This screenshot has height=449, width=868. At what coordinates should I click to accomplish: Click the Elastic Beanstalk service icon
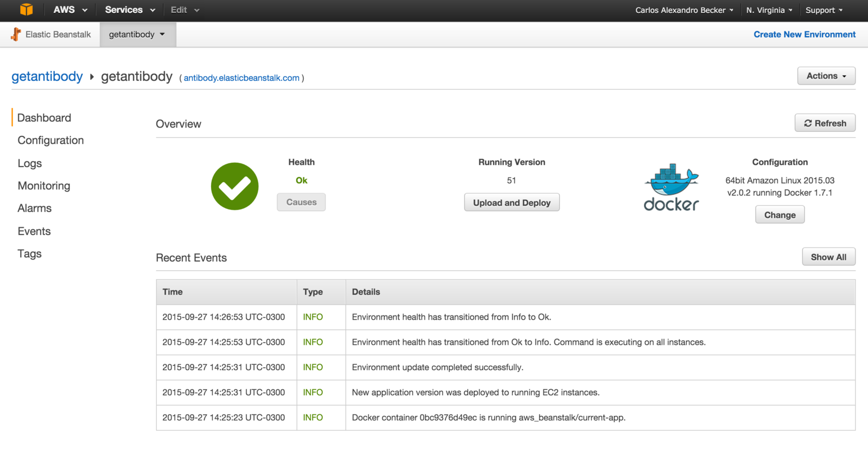point(16,34)
